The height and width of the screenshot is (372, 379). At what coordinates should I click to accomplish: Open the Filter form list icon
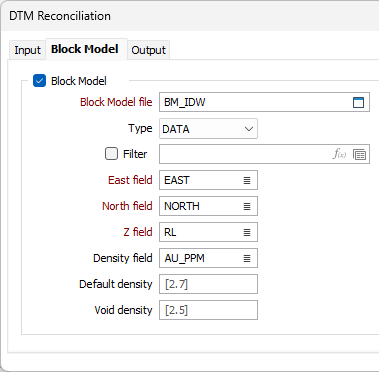[359, 154]
